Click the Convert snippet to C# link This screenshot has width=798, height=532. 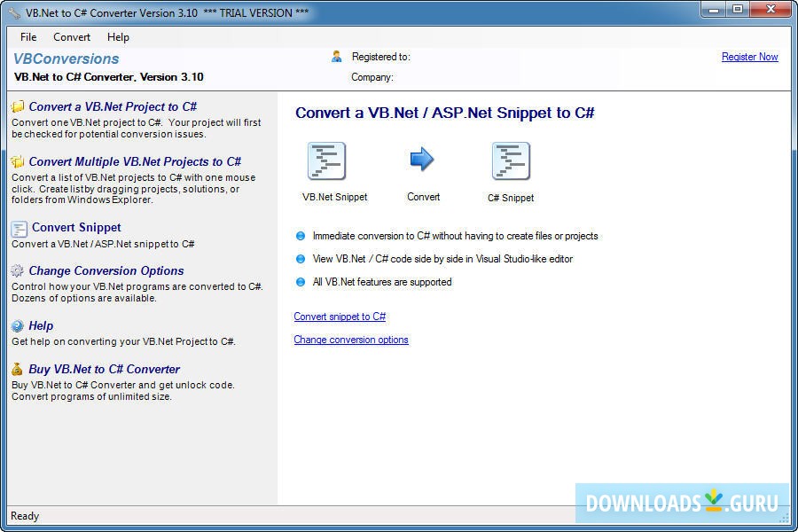(340, 317)
